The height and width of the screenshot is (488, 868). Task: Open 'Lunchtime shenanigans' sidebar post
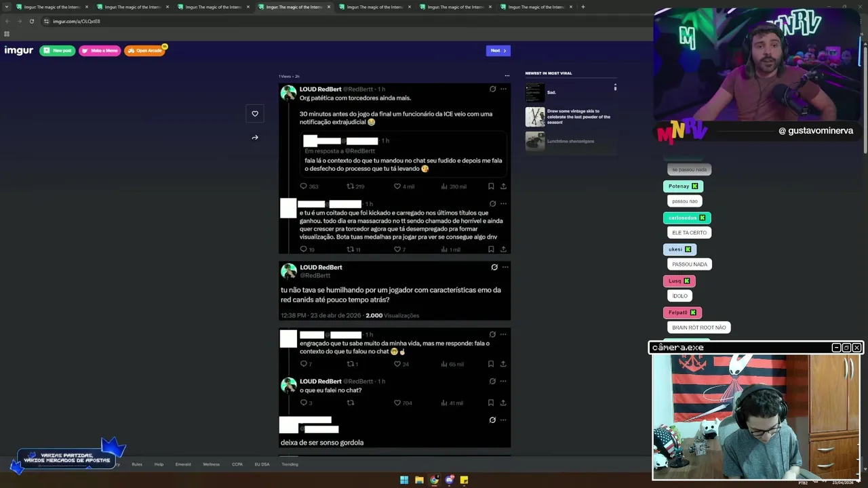point(570,141)
